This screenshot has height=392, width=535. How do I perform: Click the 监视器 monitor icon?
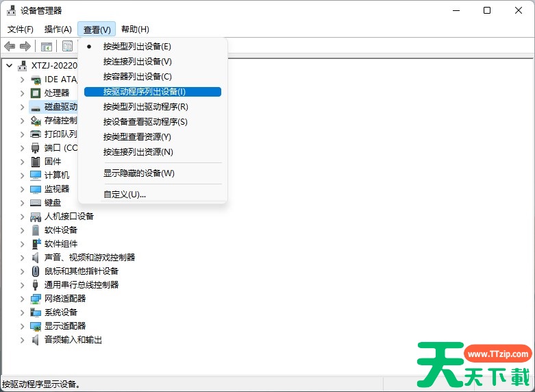point(36,189)
